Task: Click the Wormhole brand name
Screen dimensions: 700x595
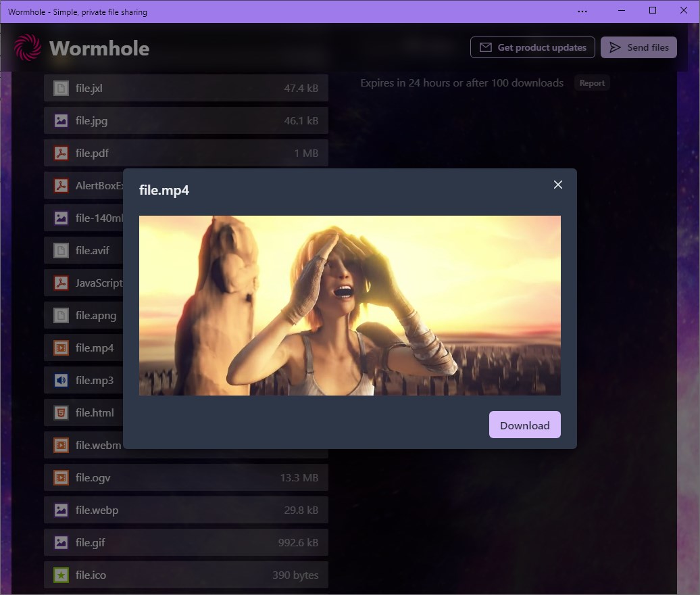Action: (99, 48)
